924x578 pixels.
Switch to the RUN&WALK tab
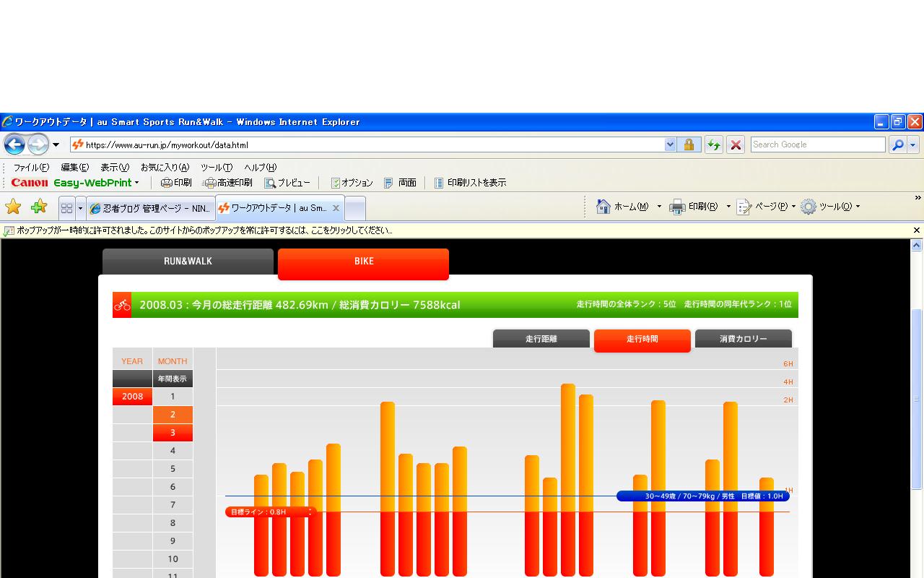coord(188,262)
